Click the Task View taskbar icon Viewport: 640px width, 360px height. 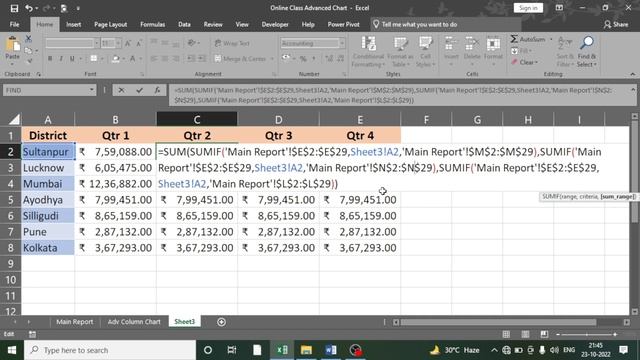(x=232, y=350)
